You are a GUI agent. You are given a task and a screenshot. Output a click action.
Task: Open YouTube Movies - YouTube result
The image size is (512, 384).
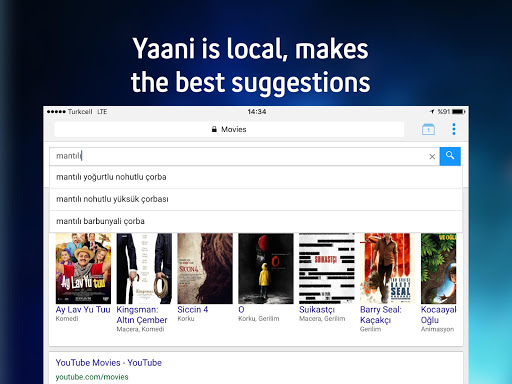pos(109,363)
